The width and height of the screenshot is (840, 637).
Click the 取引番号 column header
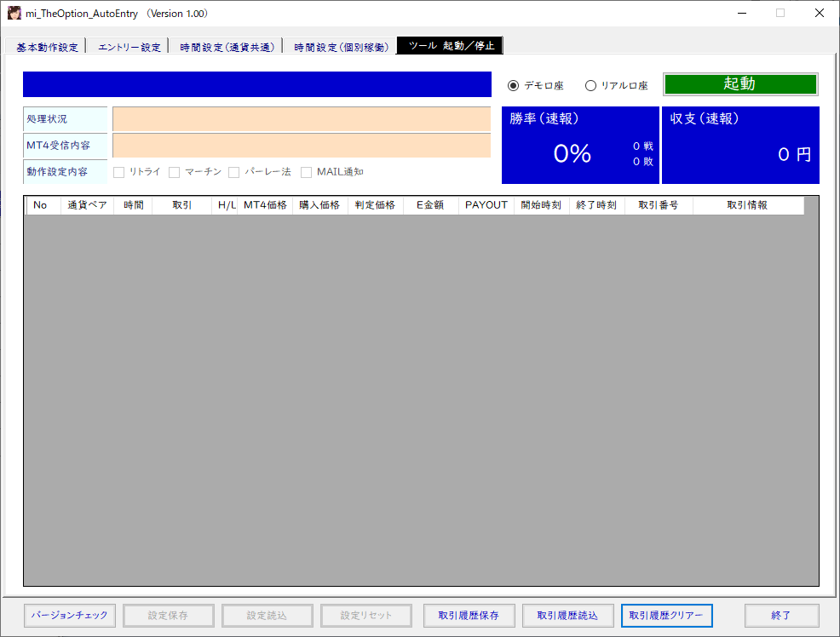pos(658,205)
